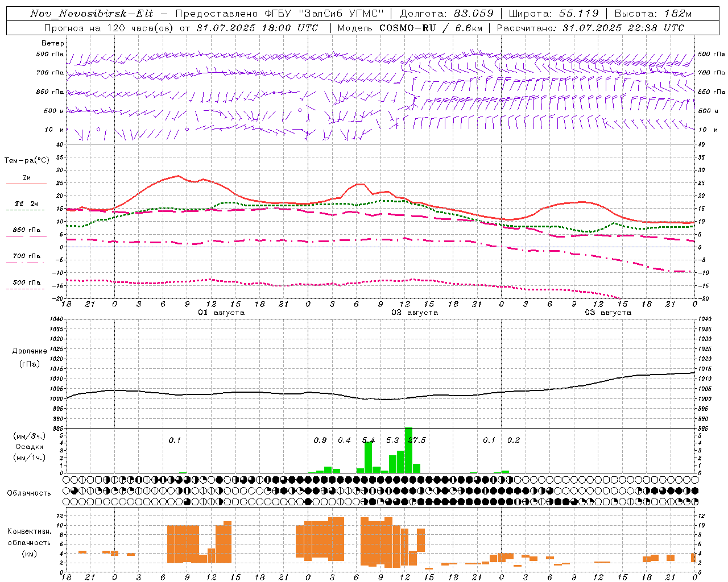Click the 'Давление' pressure panel label
The width and height of the screenshot is (728, 582).
pyautogui.click(x=30, y=351)
